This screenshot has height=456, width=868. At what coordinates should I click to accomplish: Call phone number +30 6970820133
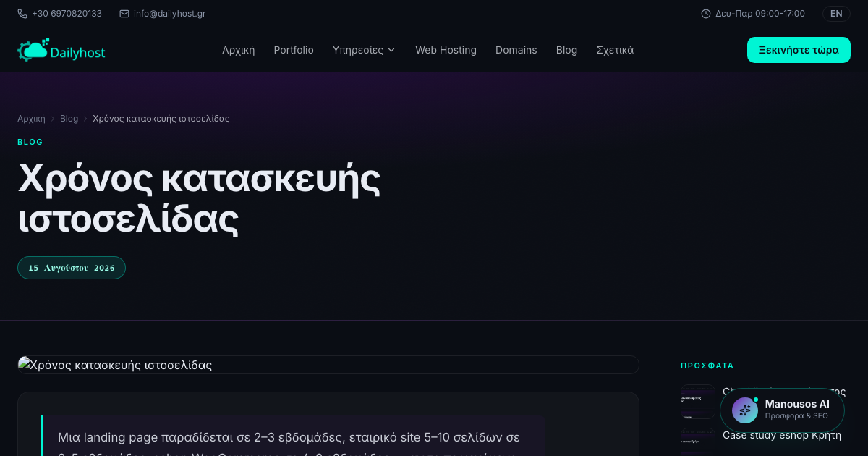coord(67,14)
